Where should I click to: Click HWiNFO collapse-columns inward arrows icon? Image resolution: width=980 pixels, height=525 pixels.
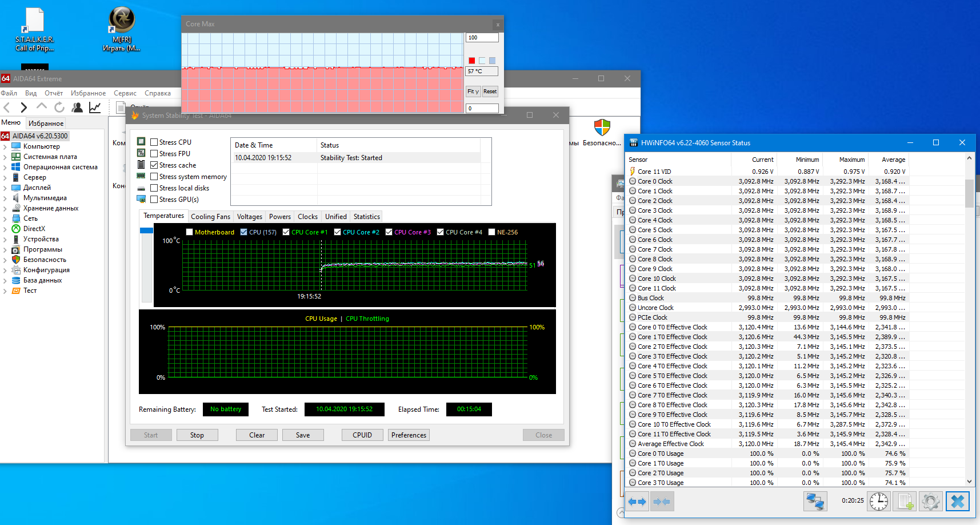(x=662, y=502)
